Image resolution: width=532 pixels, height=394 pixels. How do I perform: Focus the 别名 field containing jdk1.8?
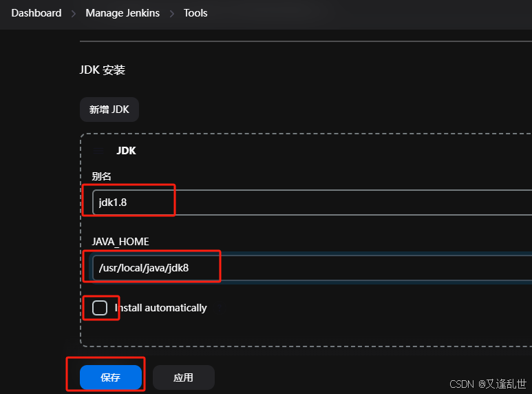point(312,203)
